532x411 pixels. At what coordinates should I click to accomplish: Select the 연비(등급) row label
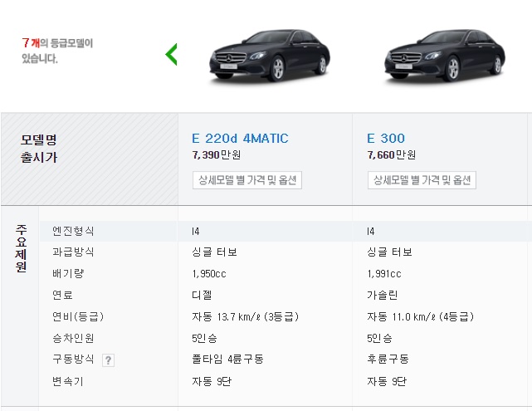coord(78,316)
